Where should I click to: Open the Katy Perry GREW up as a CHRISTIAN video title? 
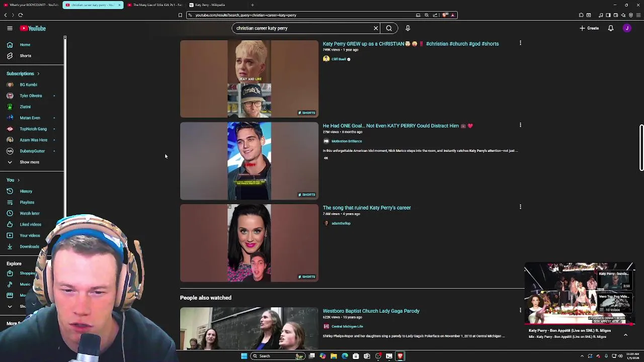point(411,44)
